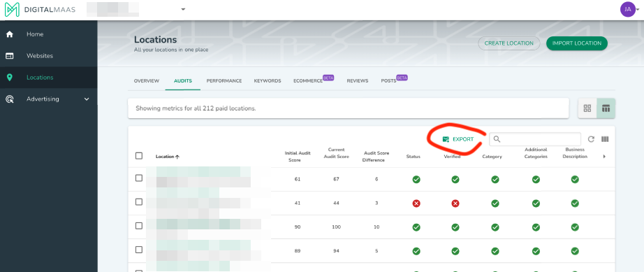Click Category check in row scoring 89
Screen dimensions: 644x272
495,251
